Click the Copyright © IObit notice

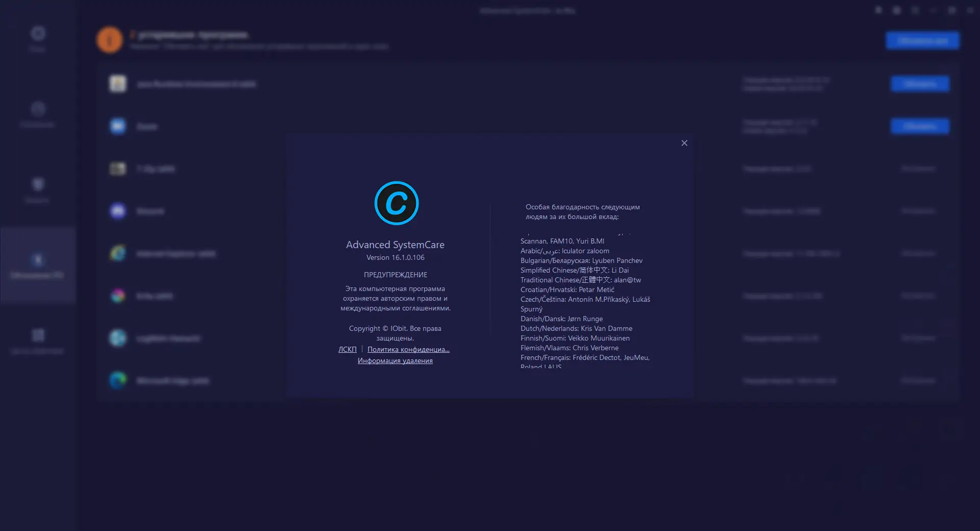pyautogui.click(x=395, y=333)
